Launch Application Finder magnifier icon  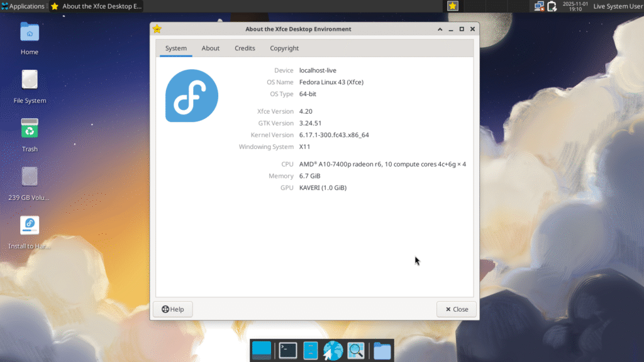click(356, 350)
